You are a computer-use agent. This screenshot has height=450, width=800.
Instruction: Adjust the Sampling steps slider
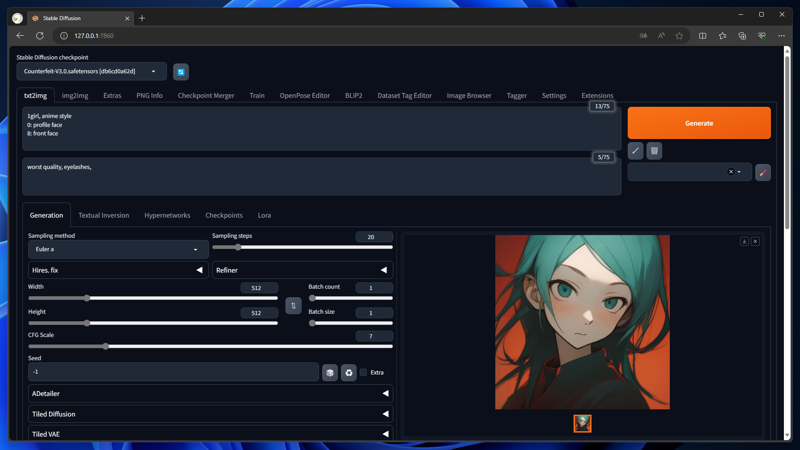tap(303, 247)
